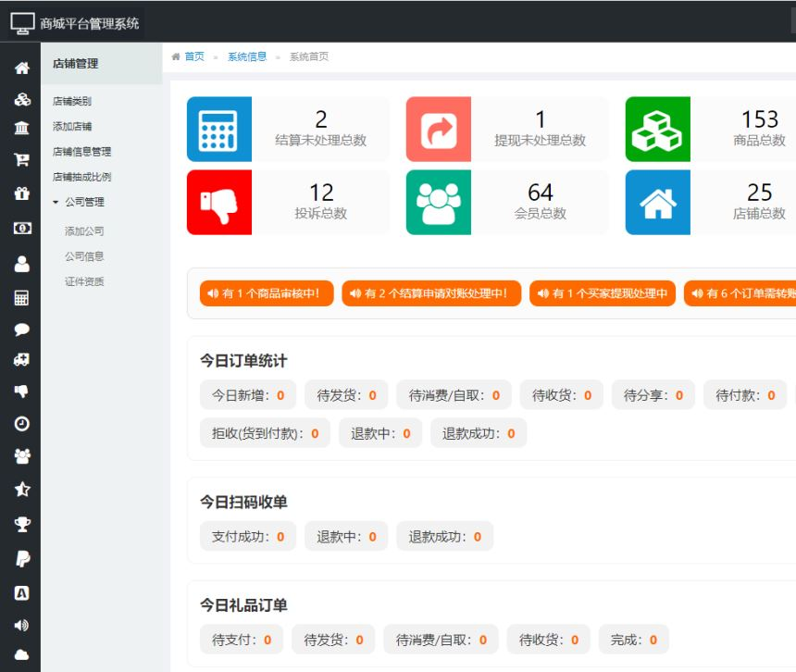Click 待收货 badge under 今日礼品订单

click(x=548, y=640)
